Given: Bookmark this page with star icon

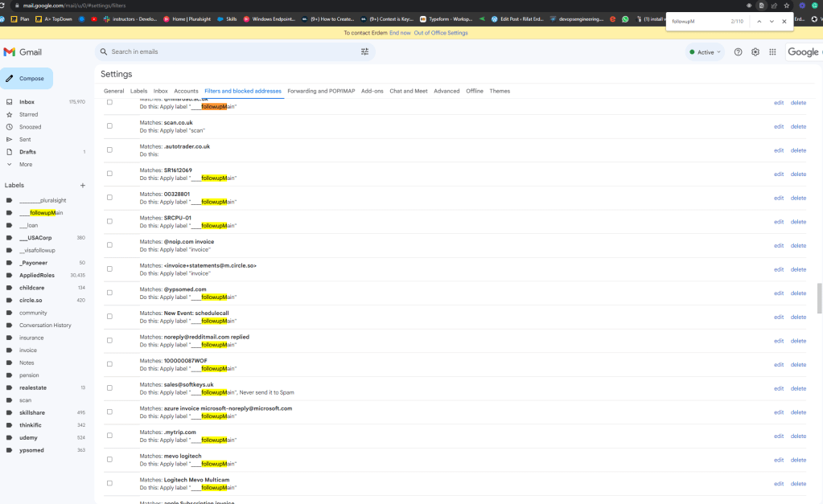Looking at the screenshot, I should click(x=786, y=6).
